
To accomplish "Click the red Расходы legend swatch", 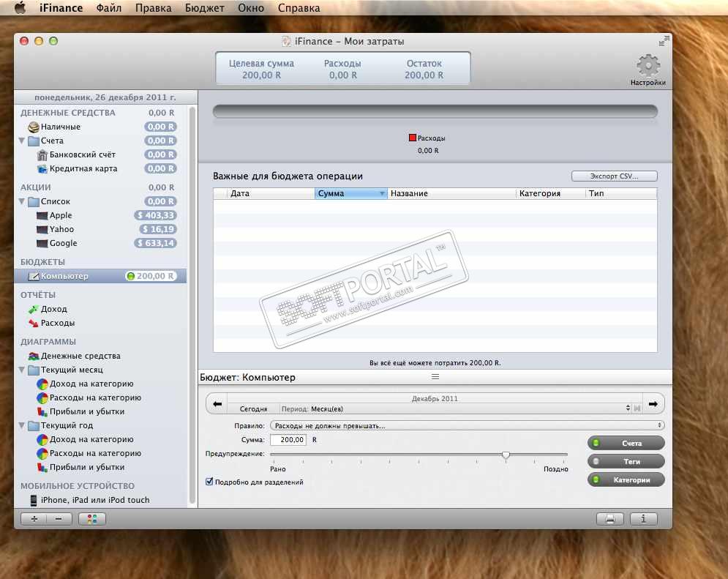I will point(412,138).
